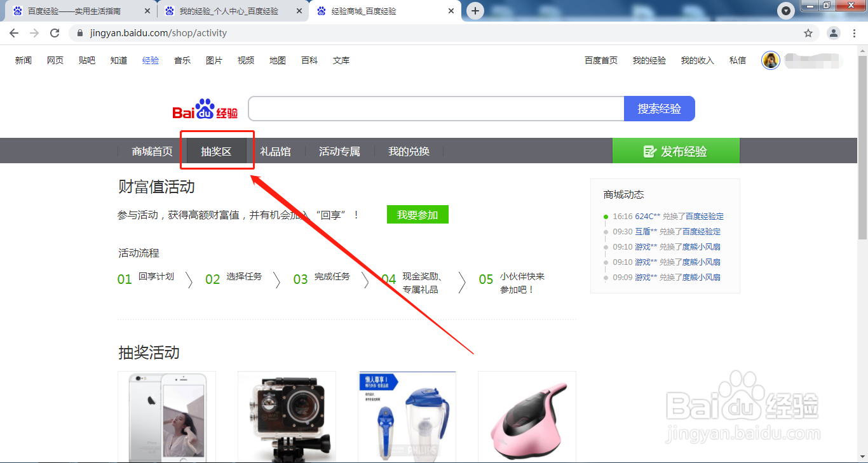Open the action camera prize thumbnail
868x463 pixels.
287,417
